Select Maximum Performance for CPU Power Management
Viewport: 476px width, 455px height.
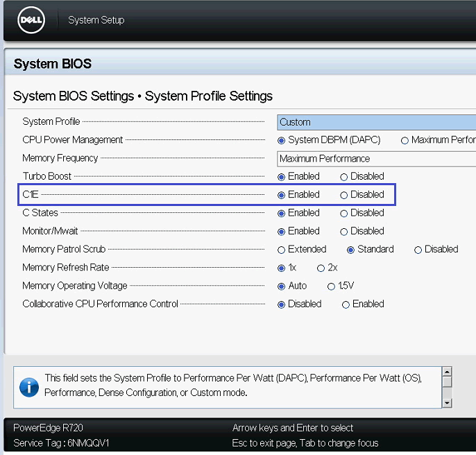(405, 141)
